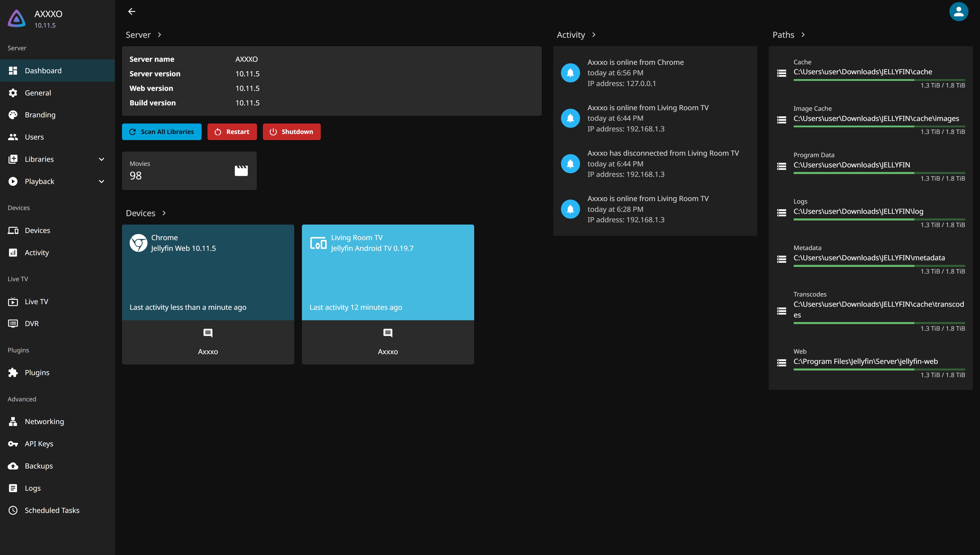980x555 pixels.
Task: Select the Devices icon under Devices section
Action: (x=13, y=230)
